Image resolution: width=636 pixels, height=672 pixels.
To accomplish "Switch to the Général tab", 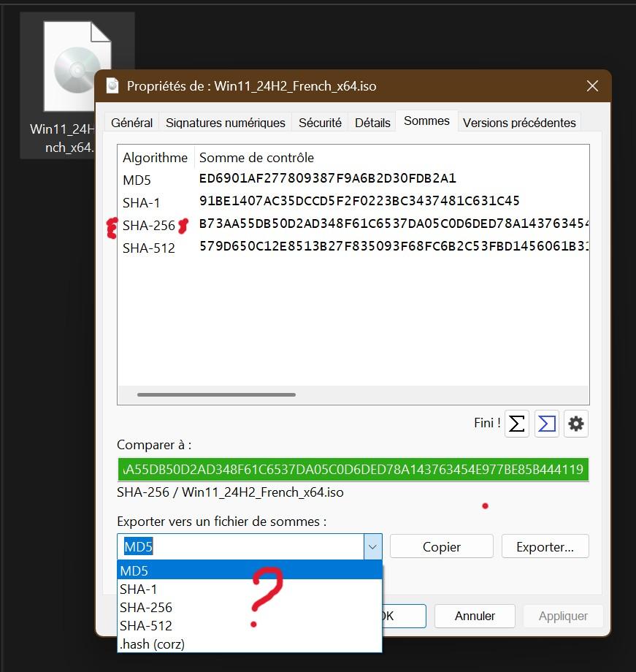I will coord(131,123).
